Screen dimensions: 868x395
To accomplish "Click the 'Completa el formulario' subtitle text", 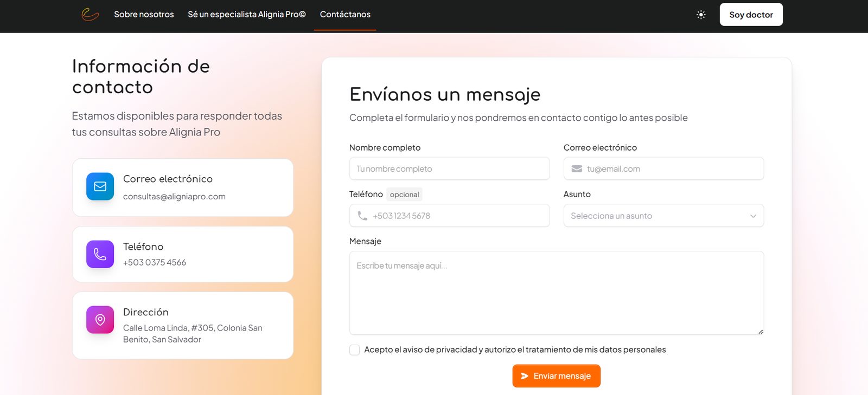I will pyautogui.click(x=519, y=118).
